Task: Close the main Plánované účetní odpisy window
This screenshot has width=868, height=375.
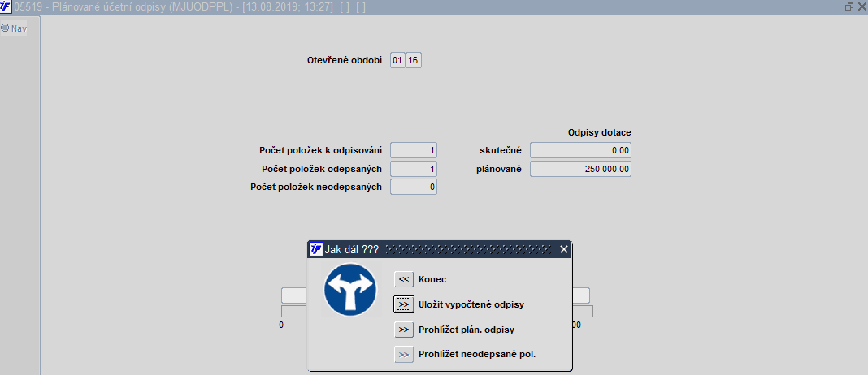Action: click(861, 7)
